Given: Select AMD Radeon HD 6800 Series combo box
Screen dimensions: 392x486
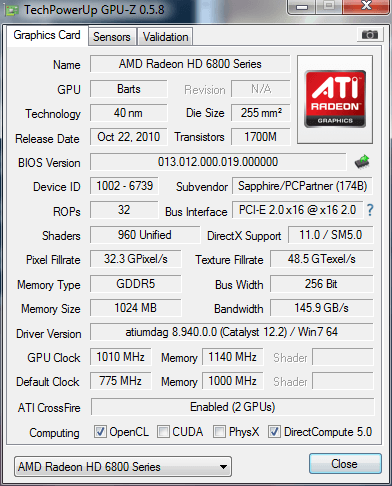Looking at the screenshot, I should (x=123, y=467).
